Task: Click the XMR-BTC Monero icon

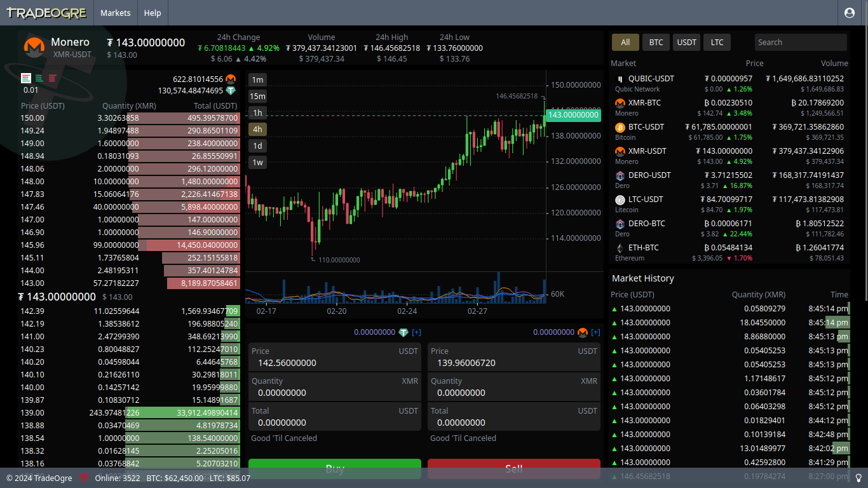Action: tap(620, 103)
